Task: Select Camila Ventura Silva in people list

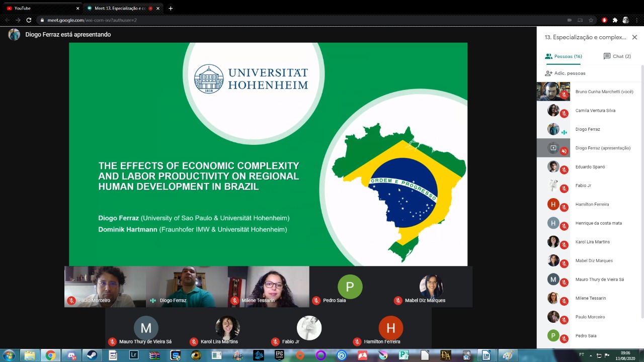Action: coord(590,111)
